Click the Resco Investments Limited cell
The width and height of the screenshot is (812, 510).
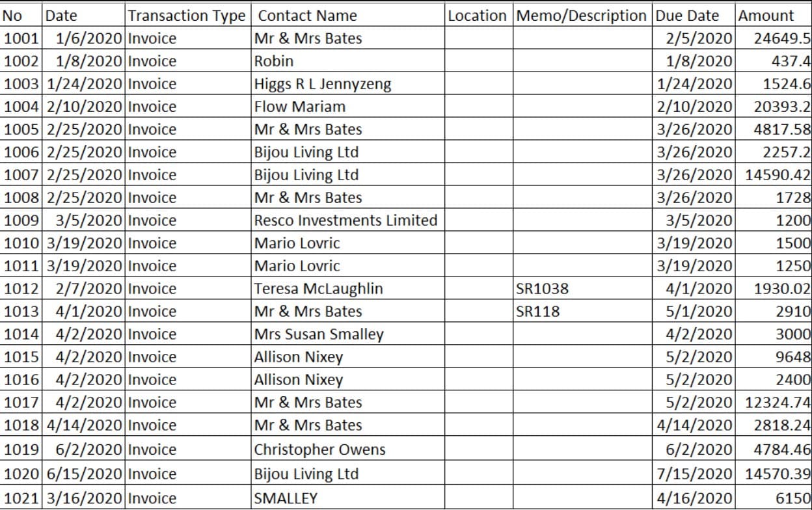[348, 220]
